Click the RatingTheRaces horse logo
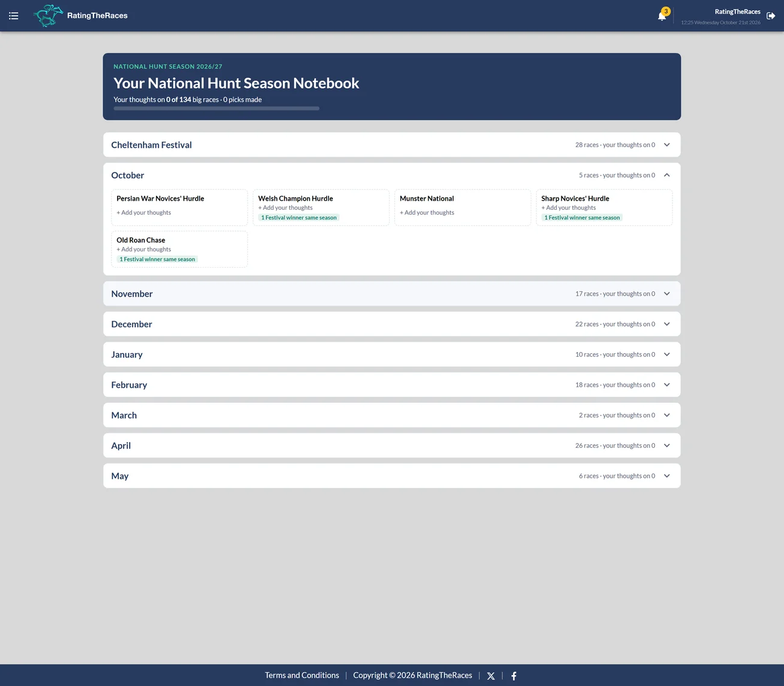The width and height of the screenshot is (784, 686). coord(48,16)
